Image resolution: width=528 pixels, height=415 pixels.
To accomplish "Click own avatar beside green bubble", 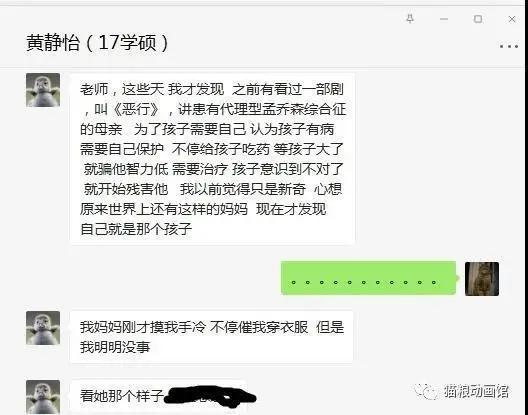I will point(482,279).
